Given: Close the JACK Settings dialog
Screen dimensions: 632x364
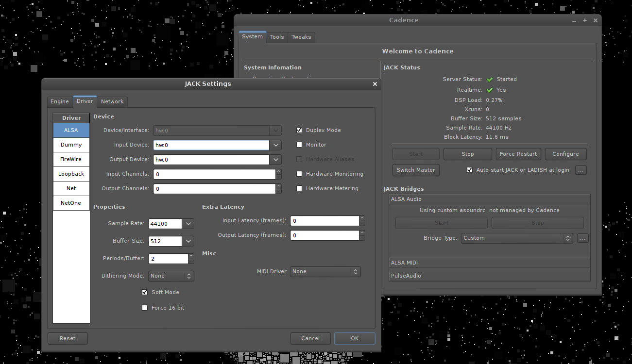Looking at the screenshot, I should pos(375,84).
